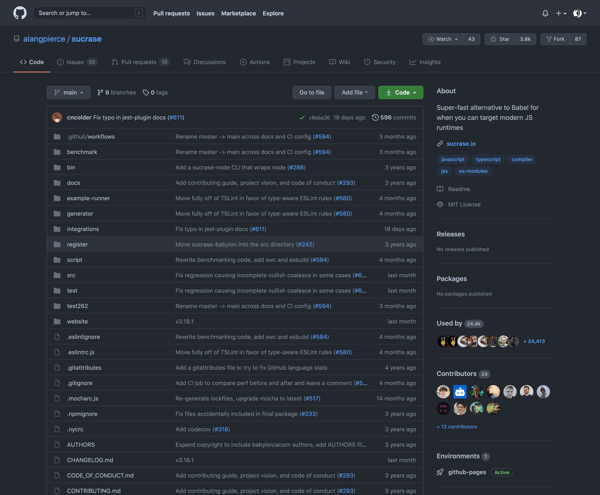Select the Code tab

(x=32, y=62)
